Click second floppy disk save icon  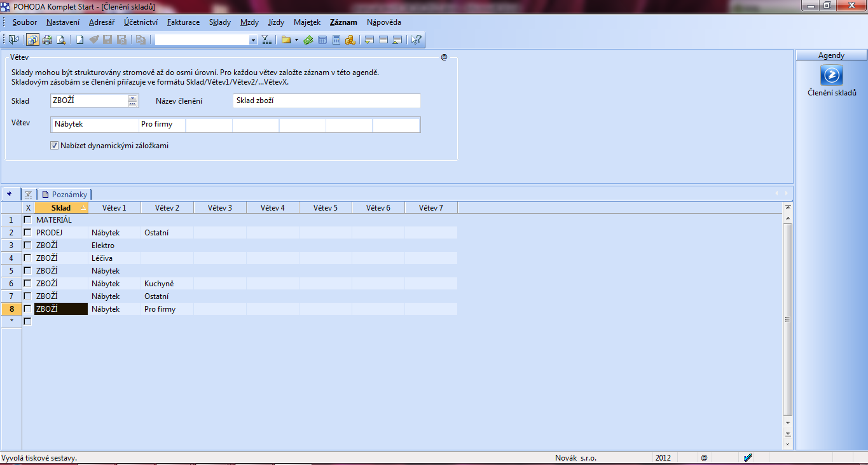[x=121, y=40]
